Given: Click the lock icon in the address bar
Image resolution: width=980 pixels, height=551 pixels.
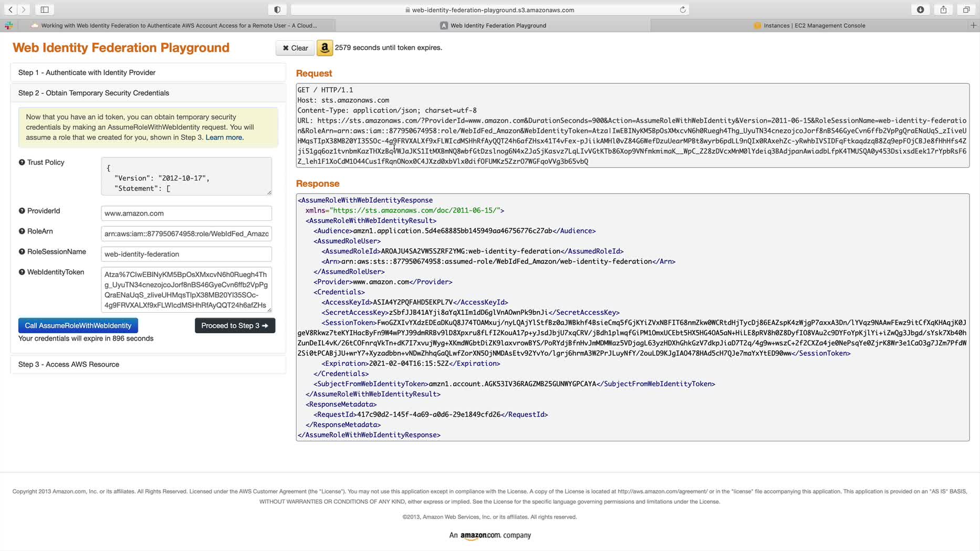Looking at the screenshot, I should click(x=408, y=10).
